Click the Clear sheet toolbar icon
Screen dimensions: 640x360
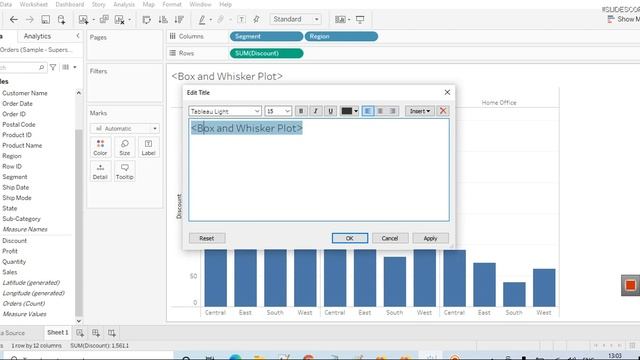(x=120, y=20)
